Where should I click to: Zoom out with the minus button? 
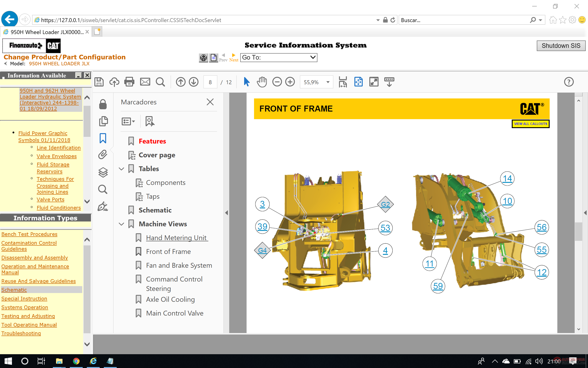(x=277, y=82)
